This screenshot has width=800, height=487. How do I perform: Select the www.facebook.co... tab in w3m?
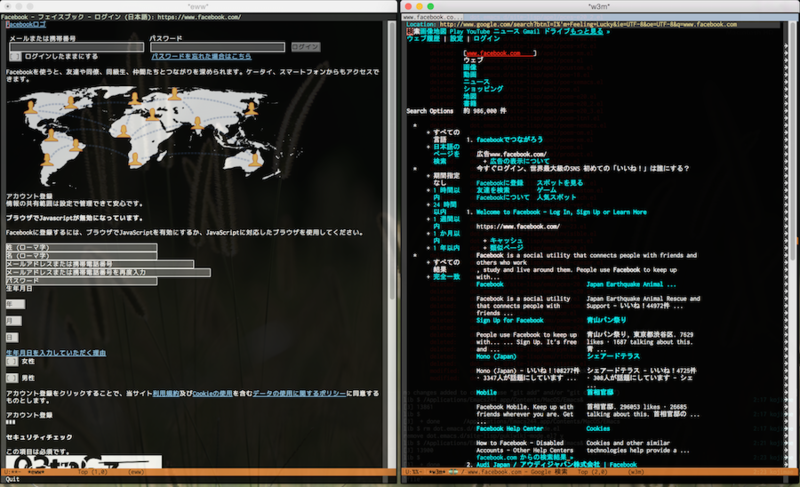pos(433,17)
